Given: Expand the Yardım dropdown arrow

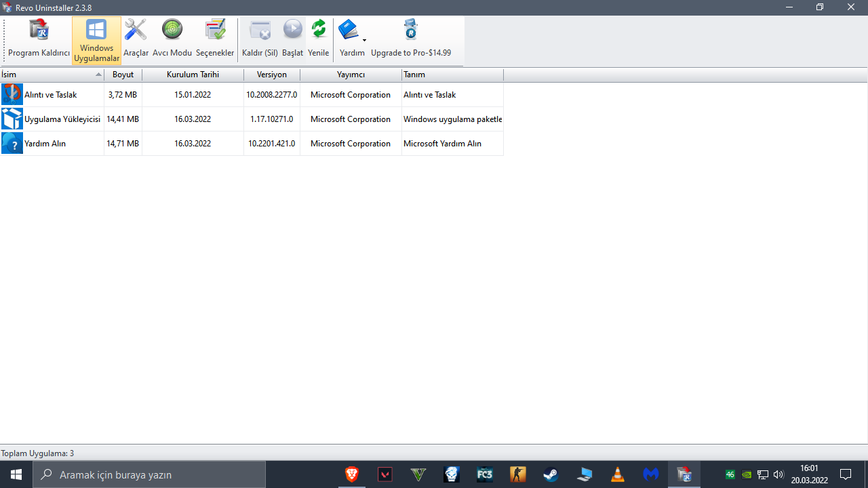Looking at the screenshot, I should [x=364, y=41].
